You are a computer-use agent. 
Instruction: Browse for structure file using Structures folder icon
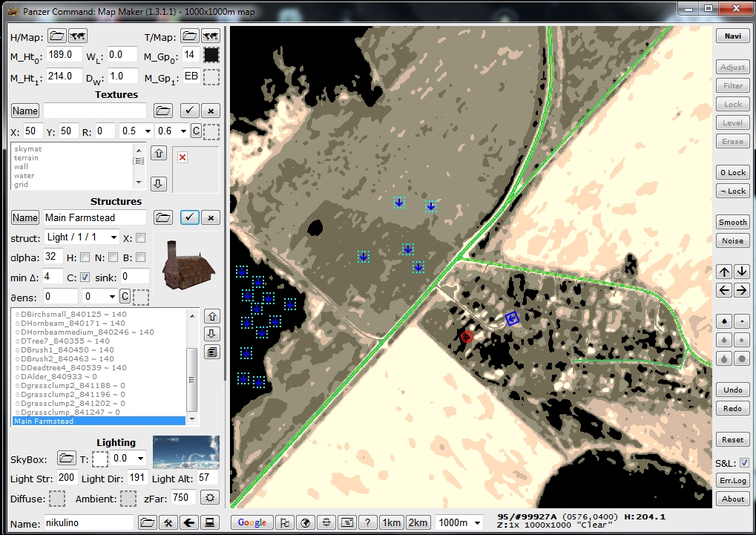[163, 217]
